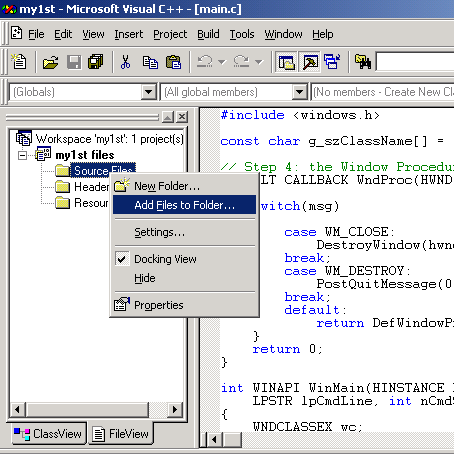Click the workspace pane expand triangle button
This screenshot has height=454, width=454.
point(168,117)
